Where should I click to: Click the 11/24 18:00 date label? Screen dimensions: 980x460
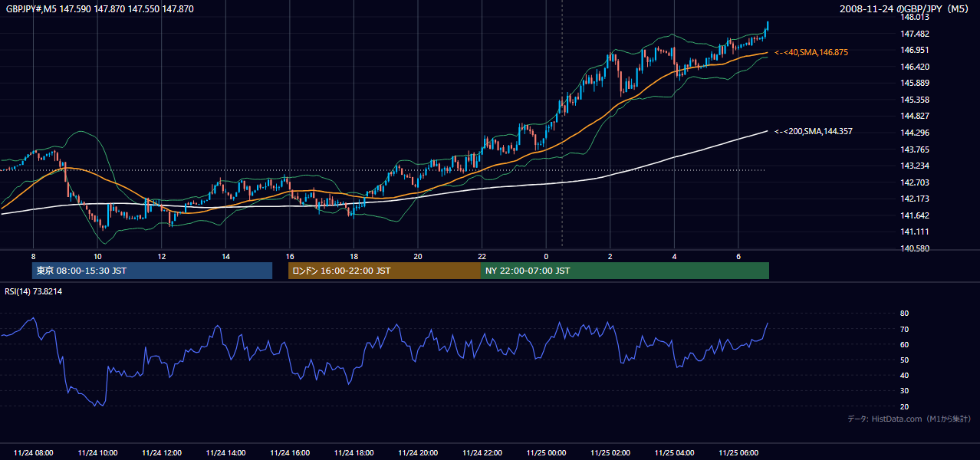pyautogui.click(x=354, y=452)
